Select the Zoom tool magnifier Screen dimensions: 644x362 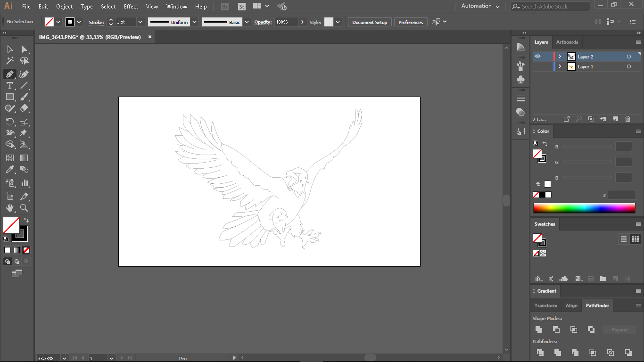click(24, 208)
